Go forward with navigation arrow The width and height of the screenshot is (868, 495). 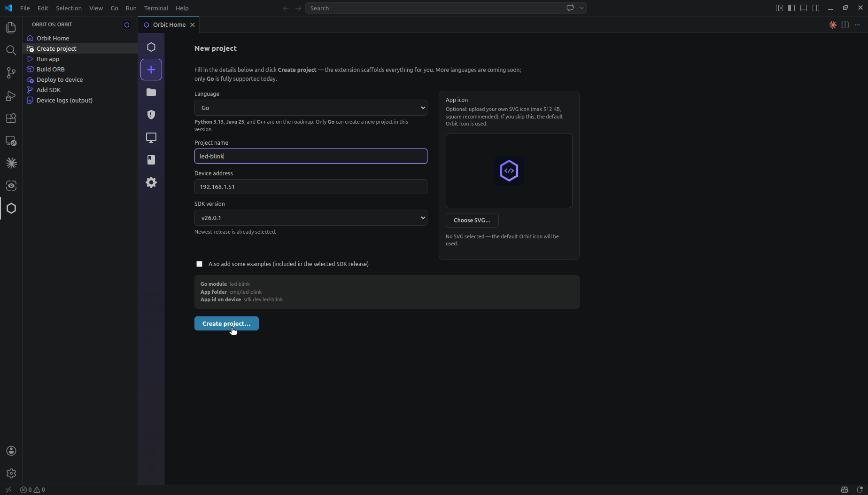(298, 8)
